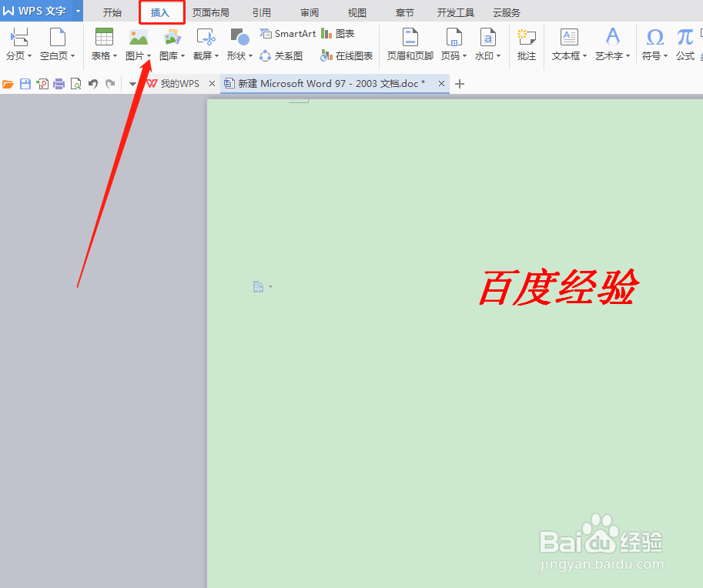This screenshot has width=703, height=588.
Task: Insert a SmartArt graphic
Action: (288, 33)
